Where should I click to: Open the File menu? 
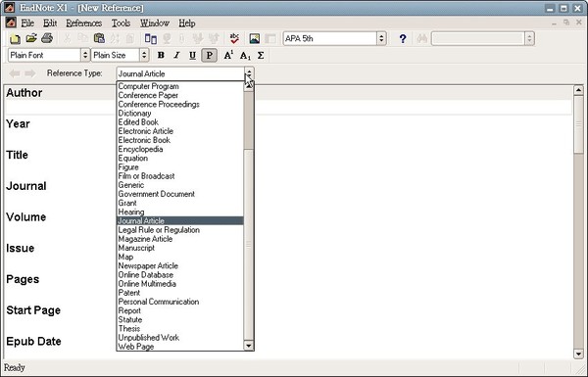27,24
